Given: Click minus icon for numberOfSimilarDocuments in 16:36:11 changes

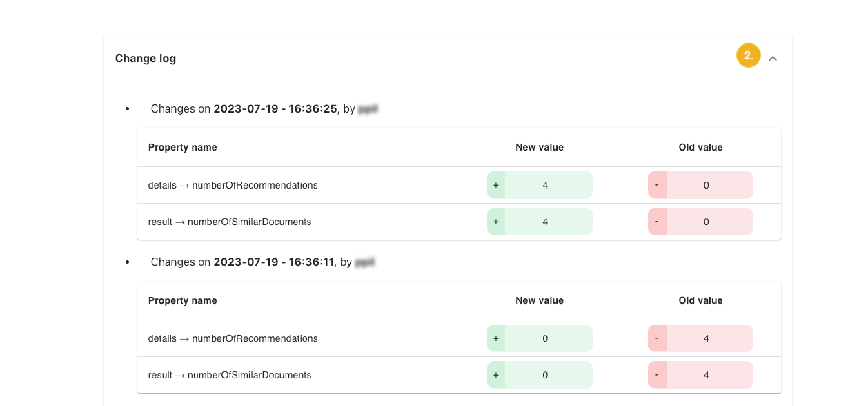Looking at the screenshot, I should click(657, 375).
